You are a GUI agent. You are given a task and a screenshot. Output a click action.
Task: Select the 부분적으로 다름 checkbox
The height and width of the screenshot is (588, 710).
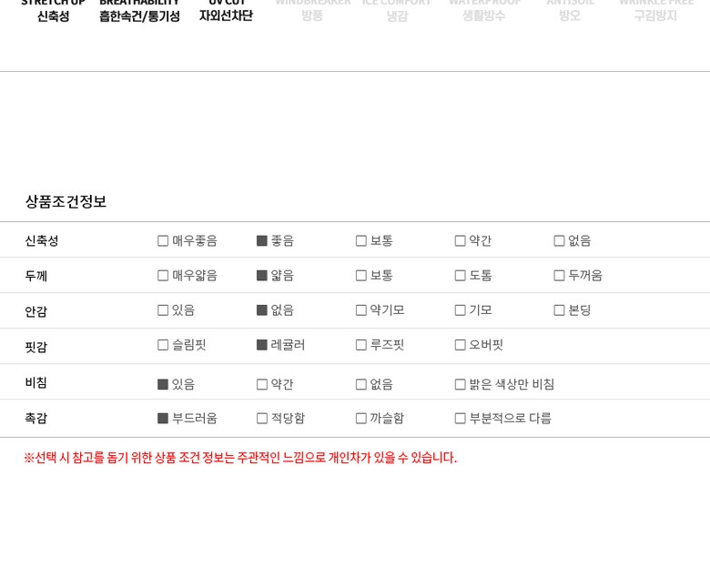click(x=461, y=419)
